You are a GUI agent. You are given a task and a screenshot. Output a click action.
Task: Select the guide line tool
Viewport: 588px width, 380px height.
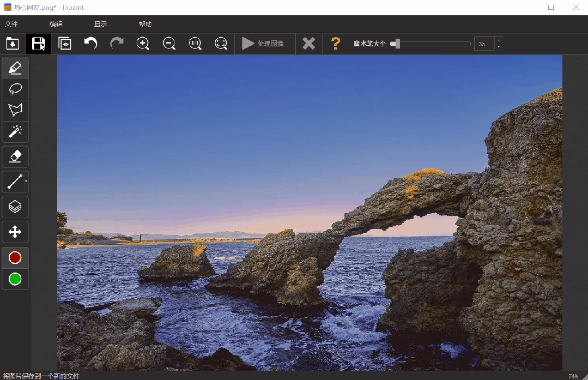tap(14, 182)
